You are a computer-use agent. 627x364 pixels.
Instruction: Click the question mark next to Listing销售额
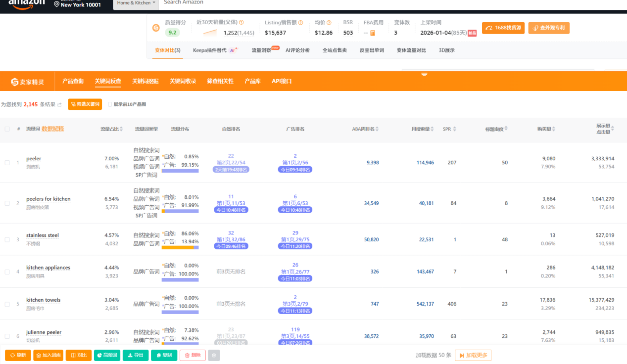tap(301, 23)
